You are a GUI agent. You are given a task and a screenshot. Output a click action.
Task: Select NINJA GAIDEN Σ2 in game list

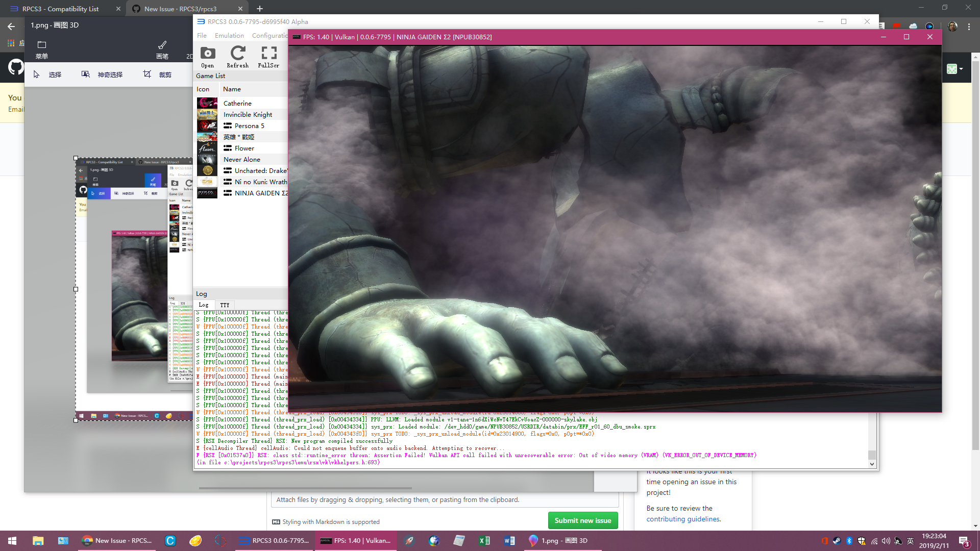tap(260, 193)
